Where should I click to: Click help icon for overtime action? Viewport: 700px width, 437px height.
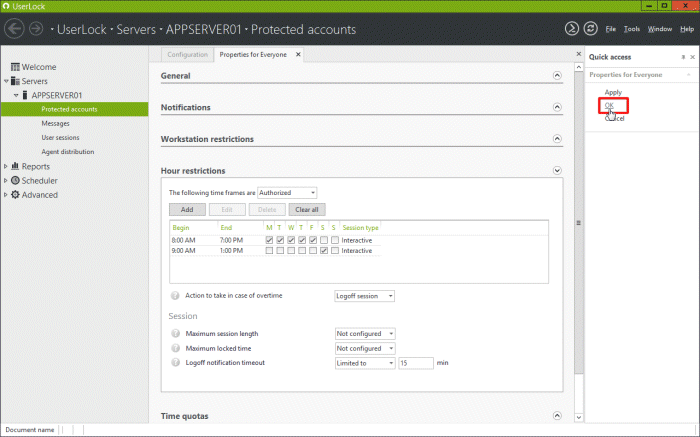(175, 296)
